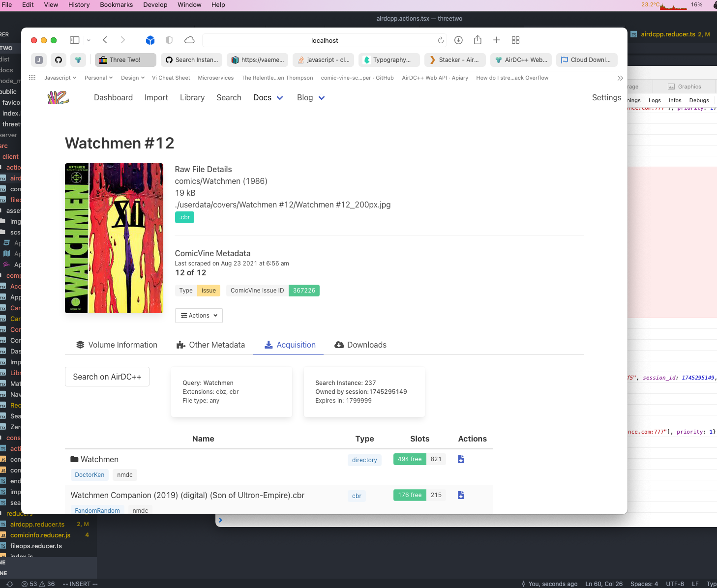Download the Watchmen Companion cbr file
Image resolution: width=717 pixels, height=588 pixels.
pos(461,495)
